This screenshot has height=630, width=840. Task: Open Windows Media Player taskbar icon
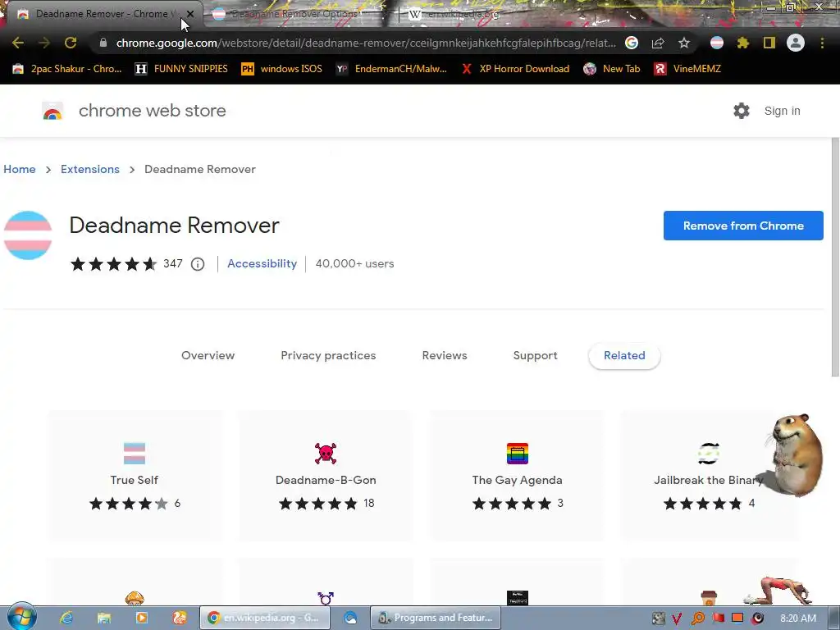click(x=141, y=618)
